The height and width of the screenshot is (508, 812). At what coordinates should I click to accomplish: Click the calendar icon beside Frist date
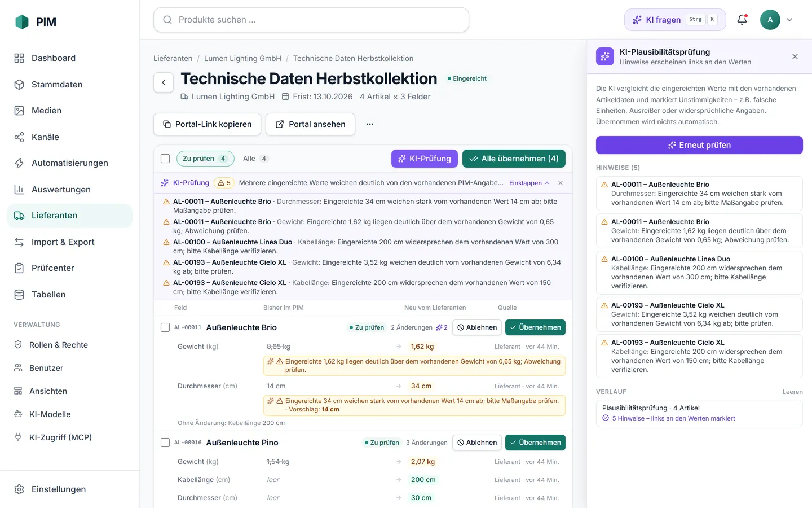285,97
